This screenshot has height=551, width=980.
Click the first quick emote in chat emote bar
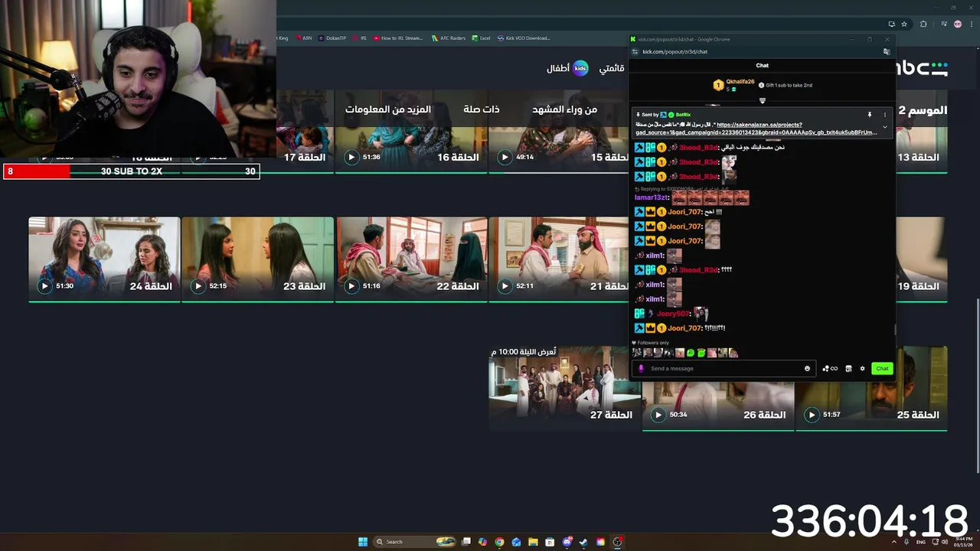[637, 353]
